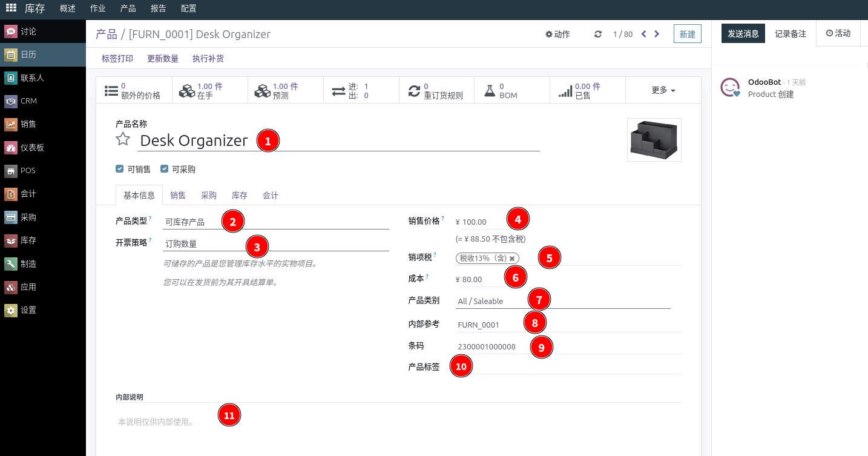Expand the 更多 dropdown
This screenshot has width=868, height=456.
click(663, 90)
